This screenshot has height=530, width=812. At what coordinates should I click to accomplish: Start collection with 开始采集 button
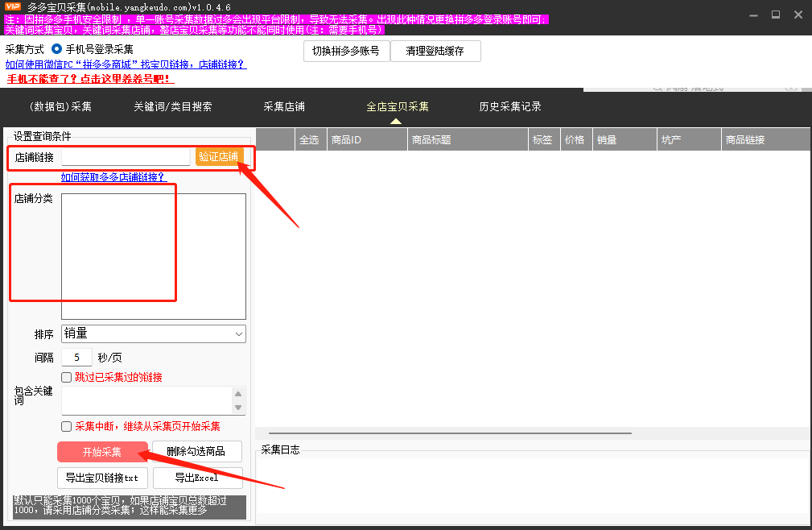point(102,452)
